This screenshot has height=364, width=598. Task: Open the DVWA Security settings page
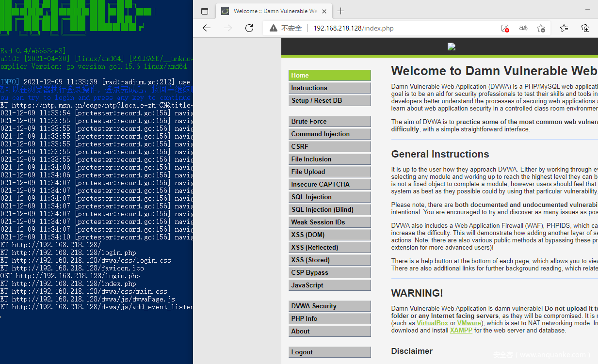pos(329,306)
